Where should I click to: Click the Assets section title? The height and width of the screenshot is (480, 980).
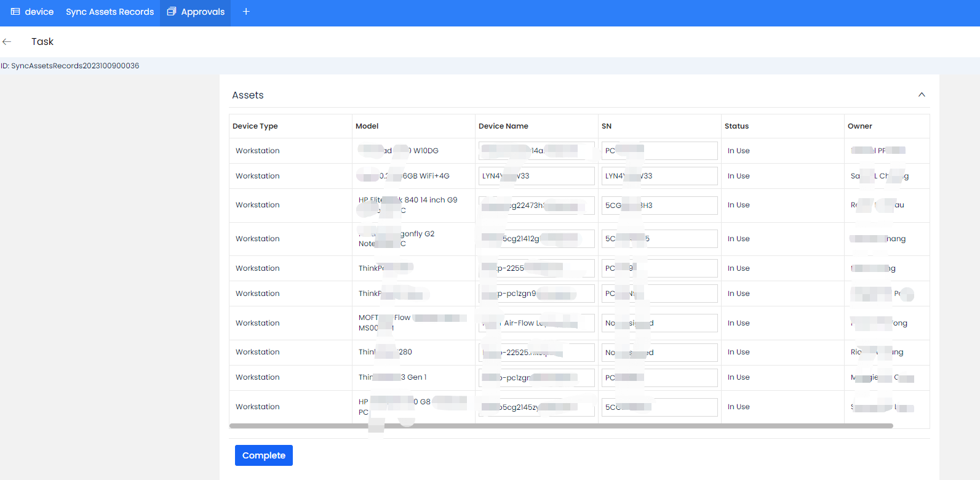tap(248, 95)
